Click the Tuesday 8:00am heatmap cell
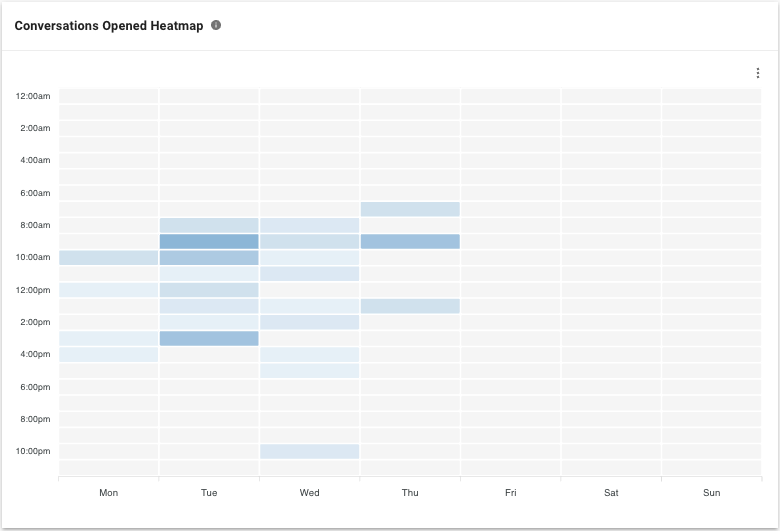780x531 pixels. [x=209, y=225]
